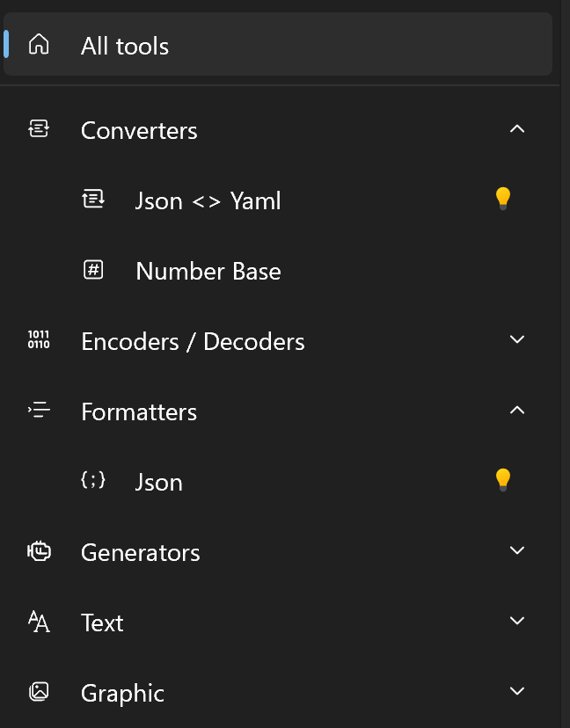Click the Number Base hash icon
The image size is (570, 728).
[x=93, y=270]
